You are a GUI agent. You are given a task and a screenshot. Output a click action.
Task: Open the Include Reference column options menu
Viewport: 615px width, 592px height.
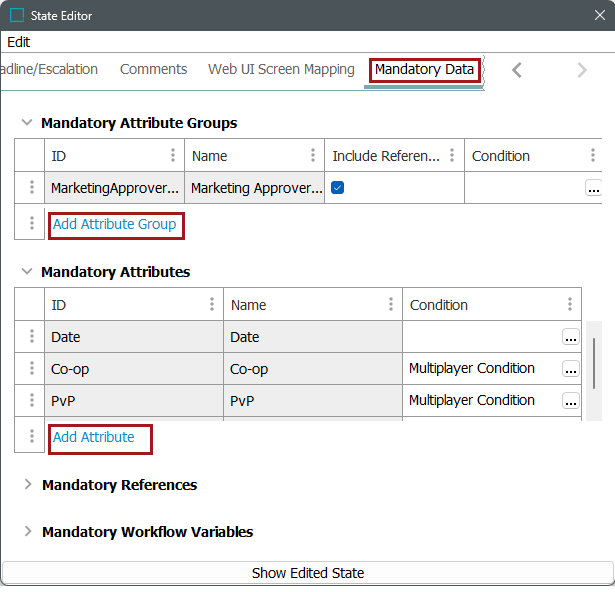tap(452, 156)
